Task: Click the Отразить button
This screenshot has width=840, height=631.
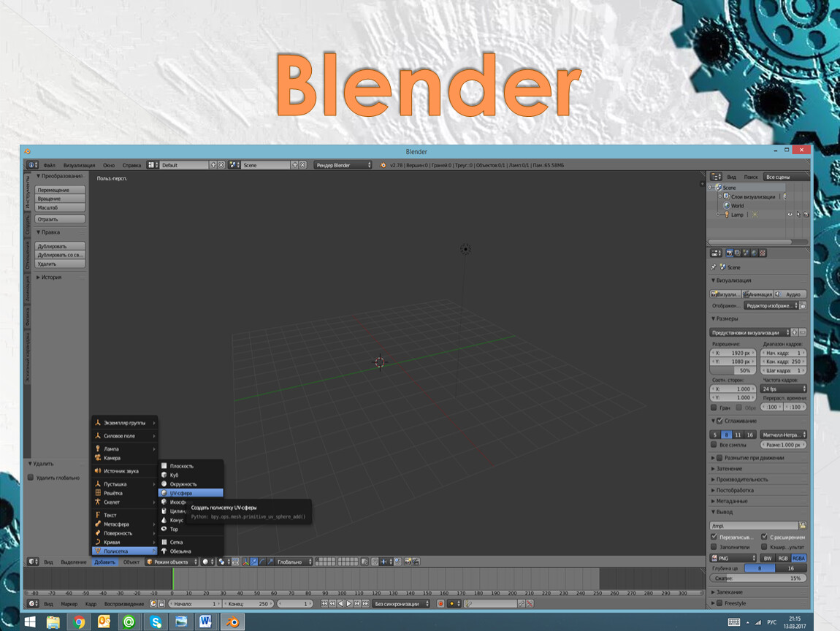Action: pyautogui.click(x=60, y=219)
